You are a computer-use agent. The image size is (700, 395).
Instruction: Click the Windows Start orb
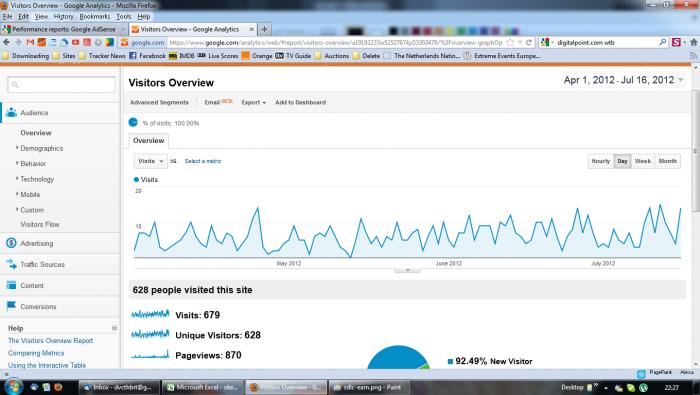12,387
